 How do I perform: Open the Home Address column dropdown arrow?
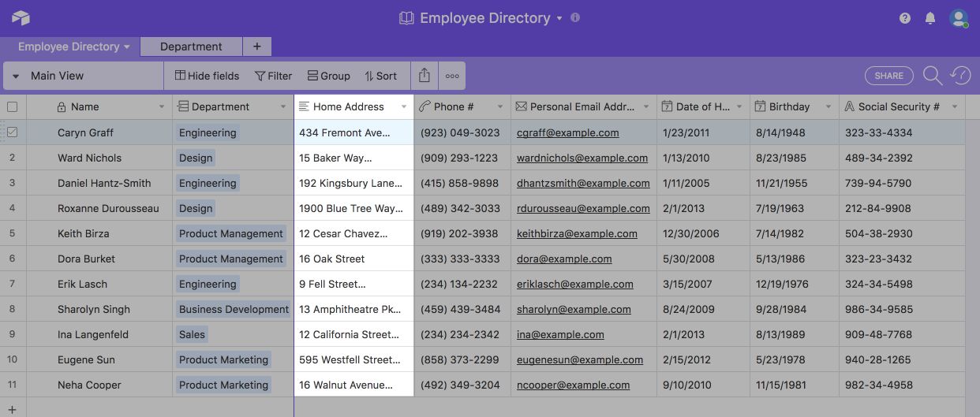pyautogui.click(x=404, y=106)
